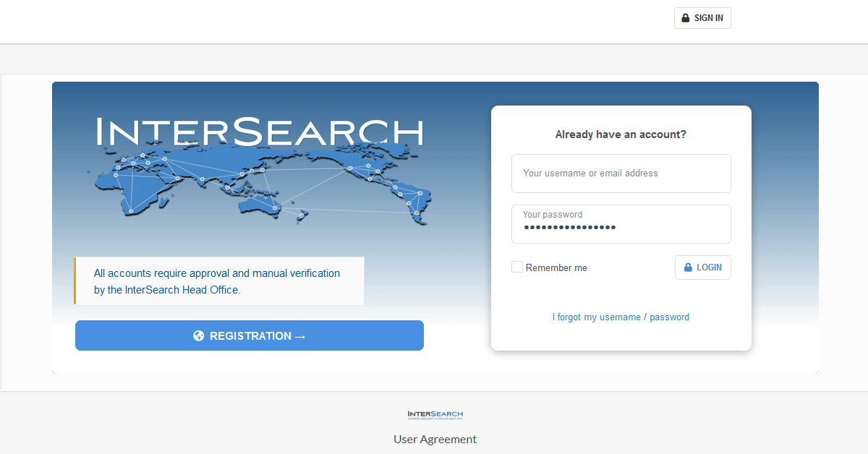Click the globe icon inside the REGISTRATION button
This screenshot has height=454, width=868.
click(x=198, y=335)
